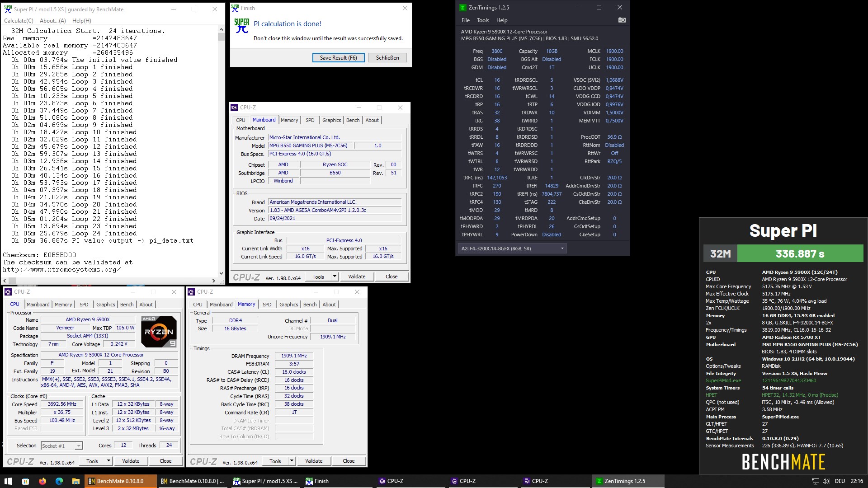Click the green 336.887 s result bar
This screenshot has width=868, height=488.
800,253
